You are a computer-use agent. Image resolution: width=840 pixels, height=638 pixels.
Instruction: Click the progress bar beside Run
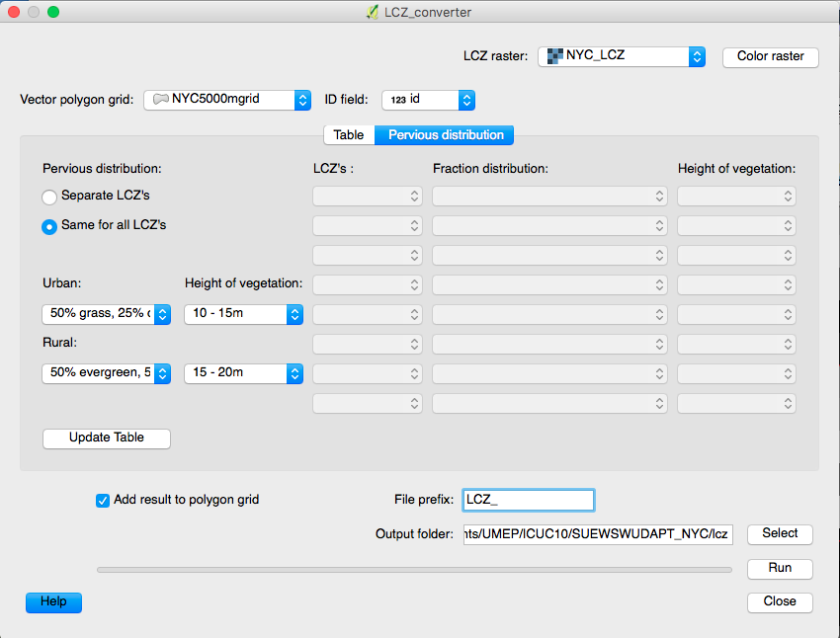[x=414, y=570]
